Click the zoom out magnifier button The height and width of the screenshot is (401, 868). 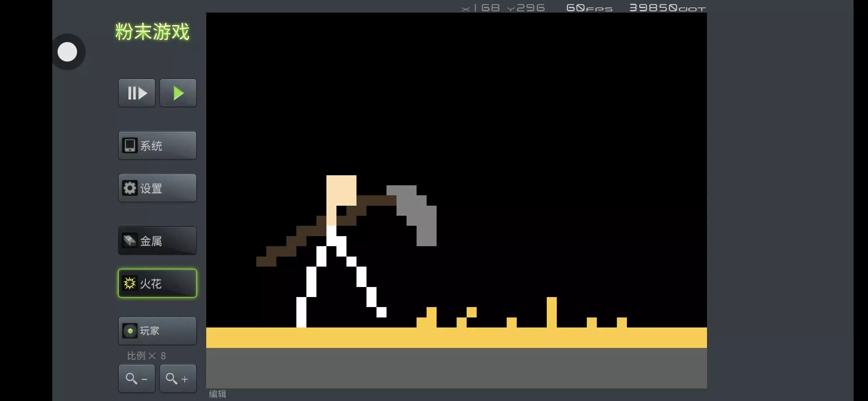(137, 379)
